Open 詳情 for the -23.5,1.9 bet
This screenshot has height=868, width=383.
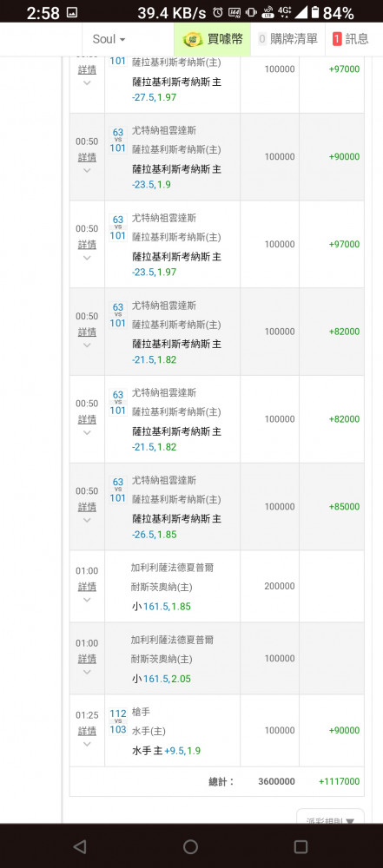pos(87,157)
